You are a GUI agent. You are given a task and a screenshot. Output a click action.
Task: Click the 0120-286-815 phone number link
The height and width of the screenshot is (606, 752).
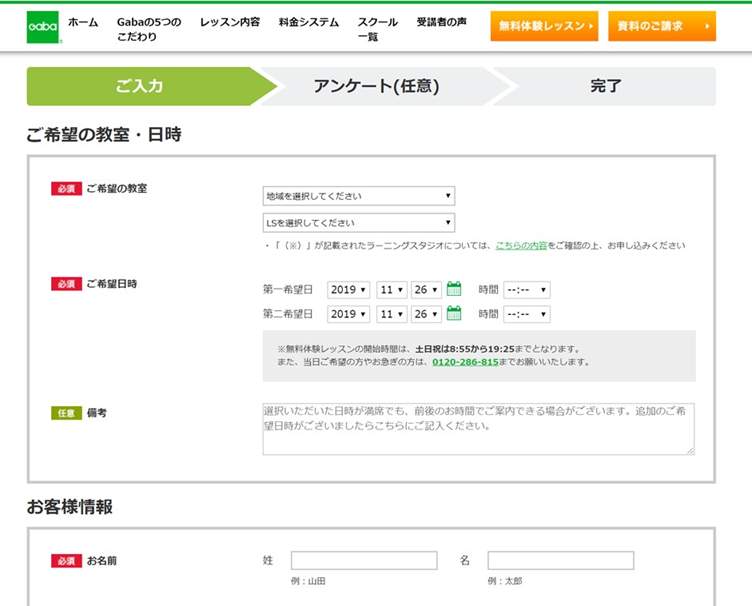click(465, 362)
